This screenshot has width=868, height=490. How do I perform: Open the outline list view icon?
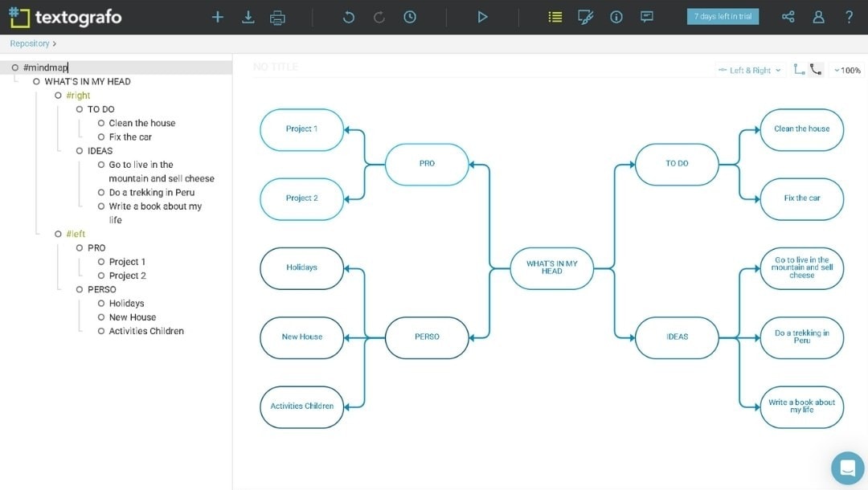pyautogui.click(x=555, y=16)
